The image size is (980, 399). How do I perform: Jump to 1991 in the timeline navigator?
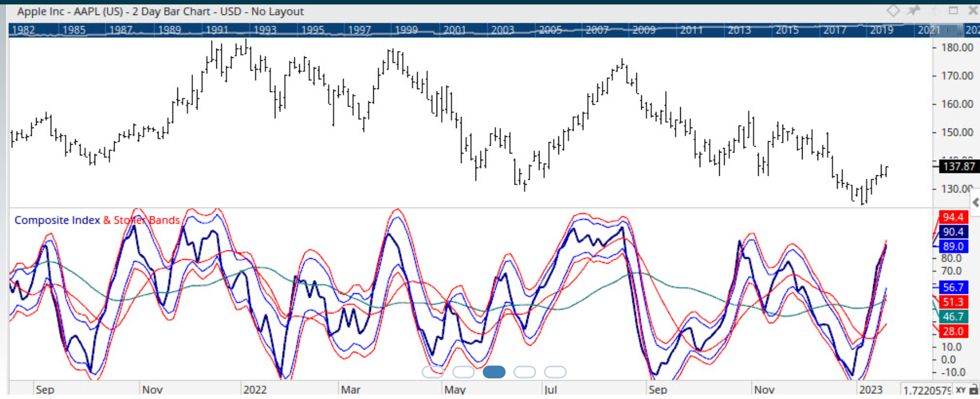[217, 30]
